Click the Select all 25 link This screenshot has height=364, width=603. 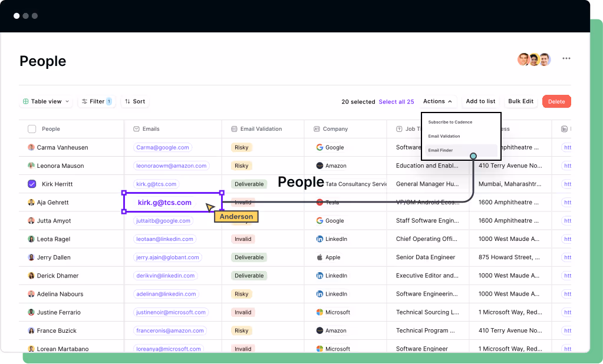pyautogui.click(x=397, y=101)
